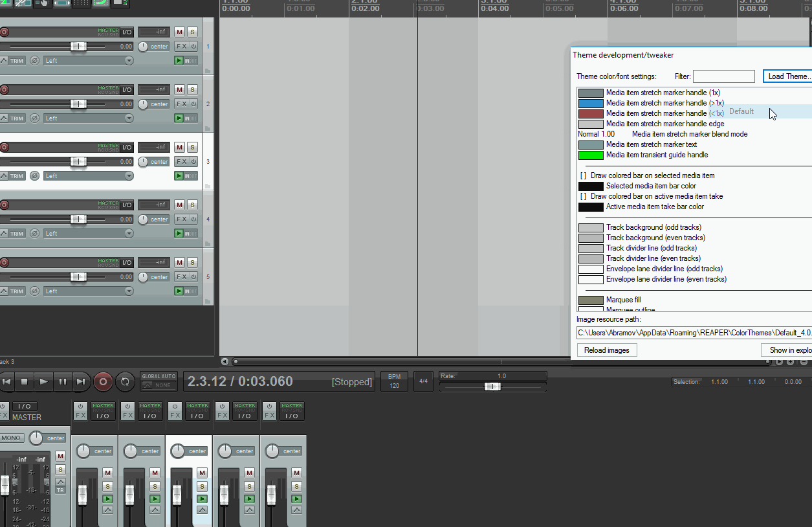The image size is (812, 527).
Task: Click the arrange view scroll-left arrow
Action: pyautogui.click(x=225, y=362)
